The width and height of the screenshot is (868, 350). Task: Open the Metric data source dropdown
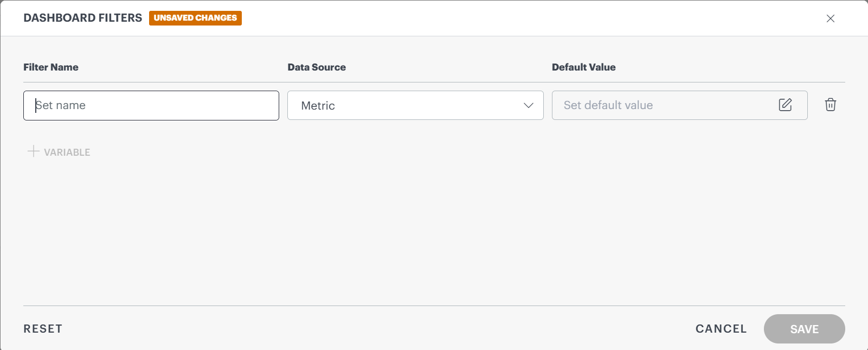pyautogui.click(x=415, y=105)
